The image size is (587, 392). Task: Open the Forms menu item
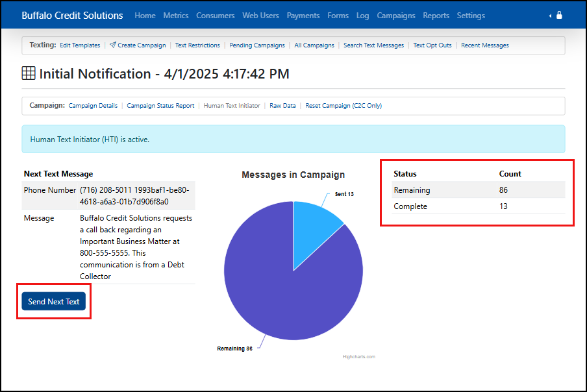pyautogui.click(x=338, y=16)
